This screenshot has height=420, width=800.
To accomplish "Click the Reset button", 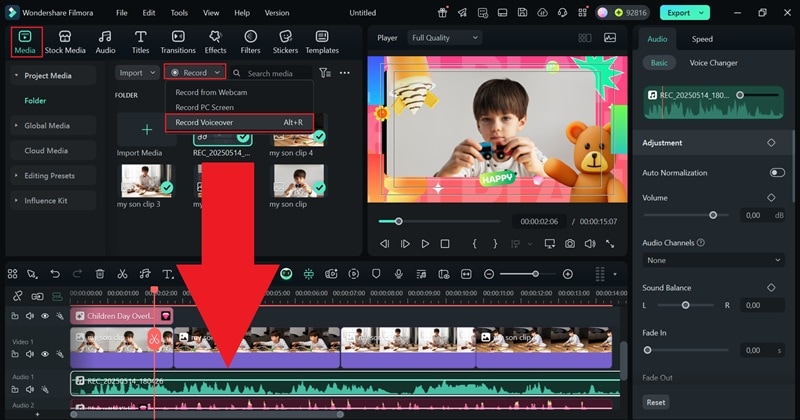I will 656,402.
